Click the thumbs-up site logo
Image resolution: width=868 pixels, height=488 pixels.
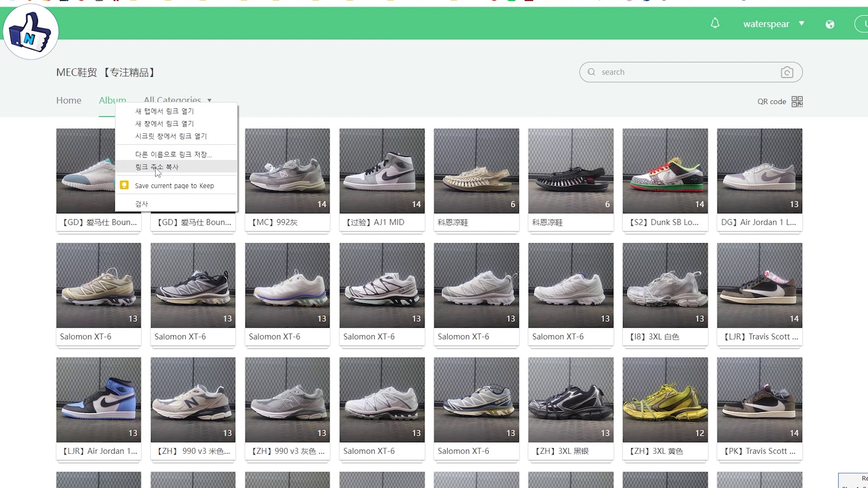click(x=31, y=33)
